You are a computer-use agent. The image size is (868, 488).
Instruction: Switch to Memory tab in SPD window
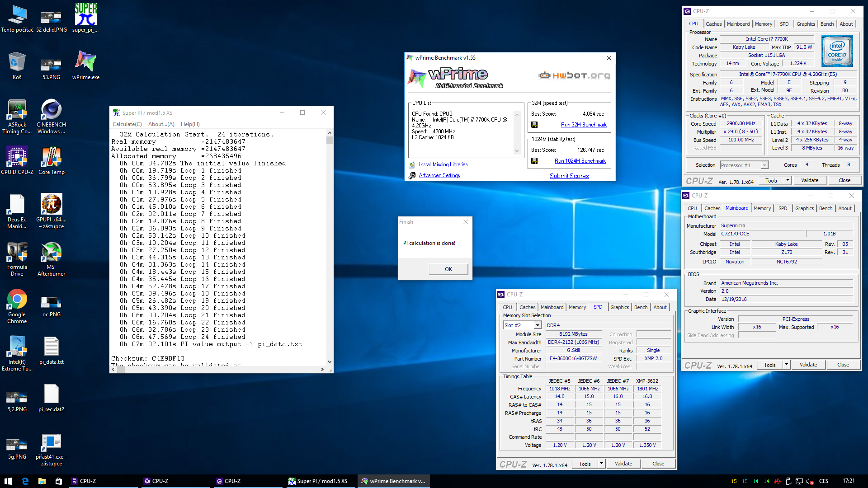(577, 307)
